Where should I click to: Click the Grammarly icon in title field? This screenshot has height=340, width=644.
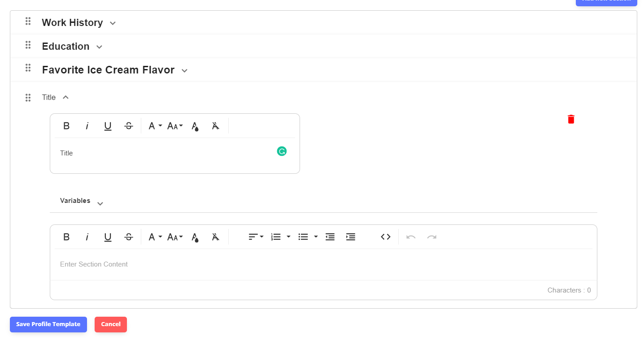(282, 151)
